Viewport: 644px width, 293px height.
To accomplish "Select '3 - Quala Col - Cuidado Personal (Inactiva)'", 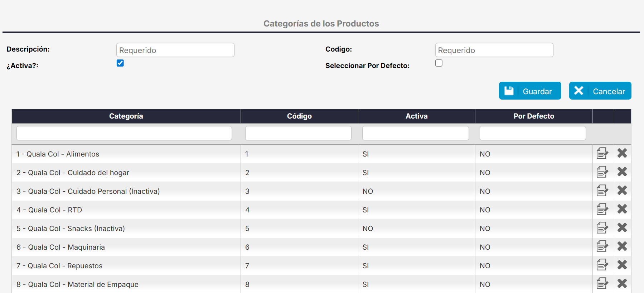I will point(126,191).
